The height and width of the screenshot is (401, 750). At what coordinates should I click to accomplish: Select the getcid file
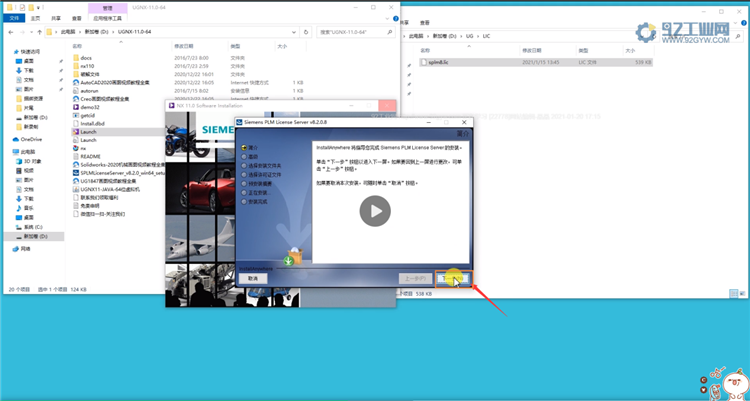point(88,115)
